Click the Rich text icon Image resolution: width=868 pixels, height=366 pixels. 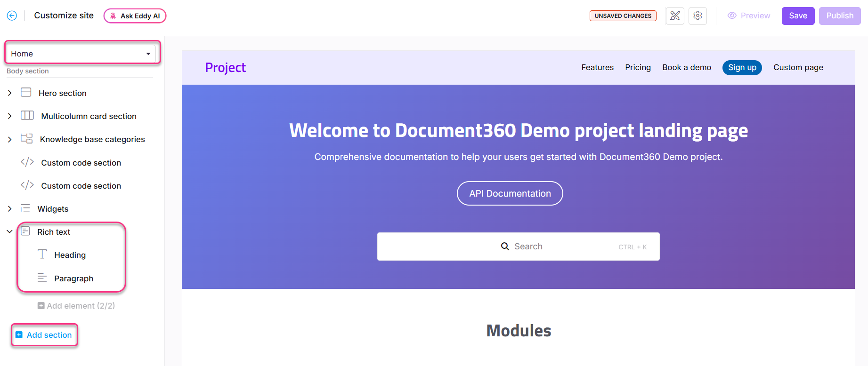tap(25, 231)
